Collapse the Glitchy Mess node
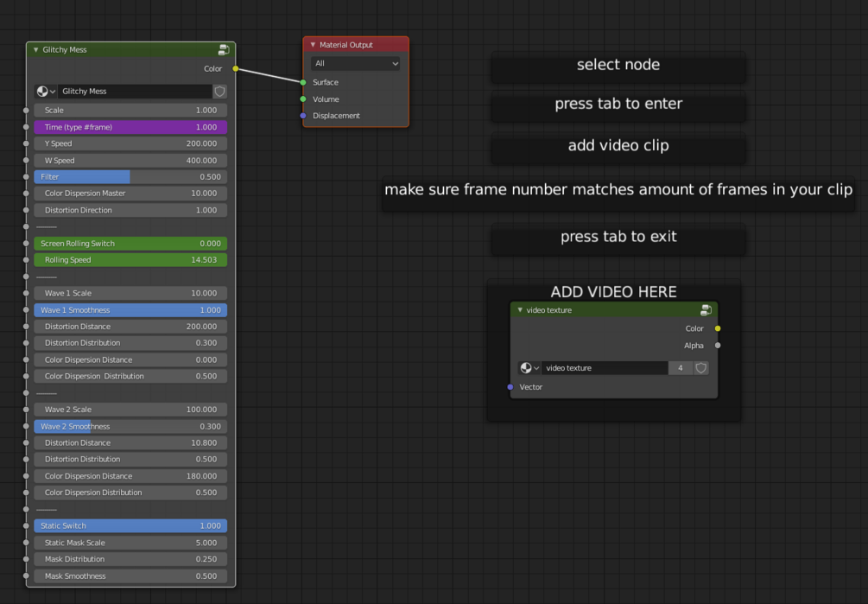 tap(36, 50)
